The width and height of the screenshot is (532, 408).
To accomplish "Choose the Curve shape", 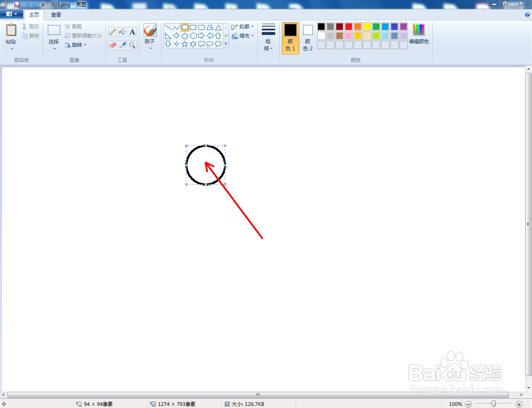I will [177, 27].
